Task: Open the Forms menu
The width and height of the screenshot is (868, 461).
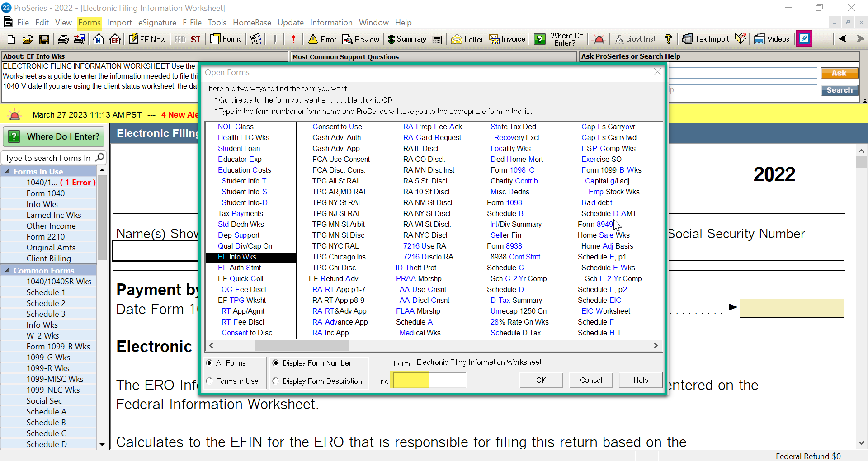Action: 89,23
